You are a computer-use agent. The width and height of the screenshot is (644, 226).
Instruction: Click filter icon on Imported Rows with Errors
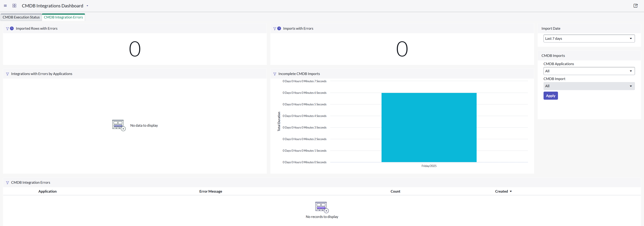coord(8,29)
